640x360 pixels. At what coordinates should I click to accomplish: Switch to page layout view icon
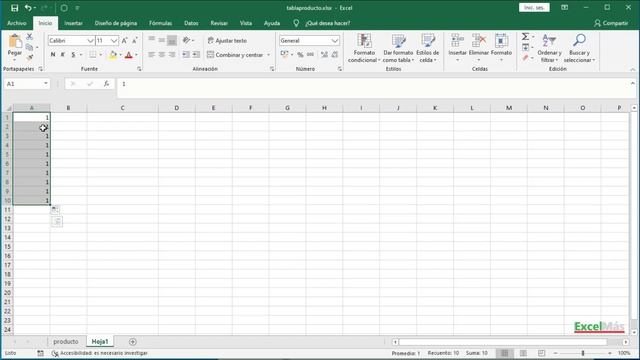tap(523, 353)
